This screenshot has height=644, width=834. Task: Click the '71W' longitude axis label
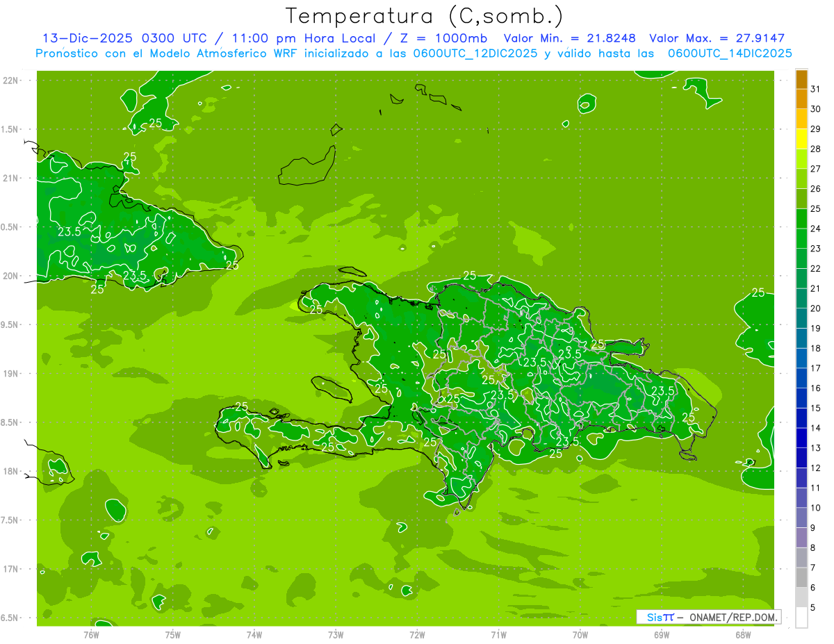point(498,635)
